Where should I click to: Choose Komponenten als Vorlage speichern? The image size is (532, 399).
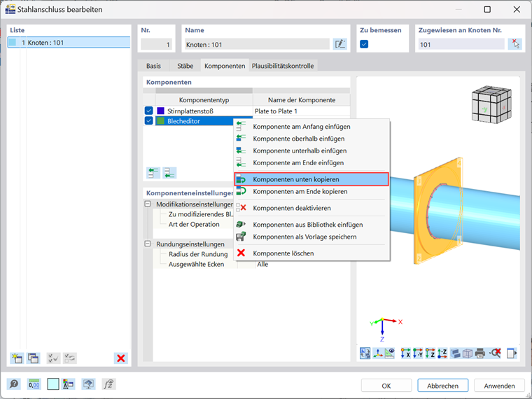point(311,237)
